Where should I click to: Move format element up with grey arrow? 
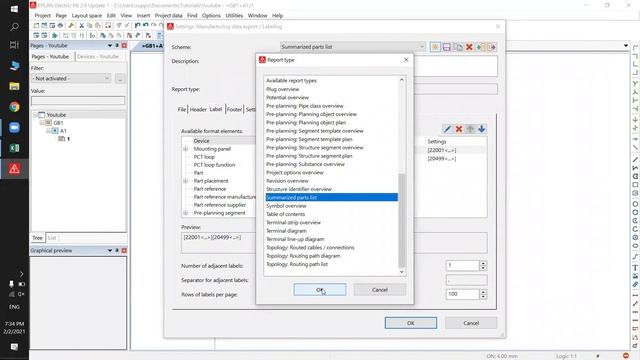(470, 129)
